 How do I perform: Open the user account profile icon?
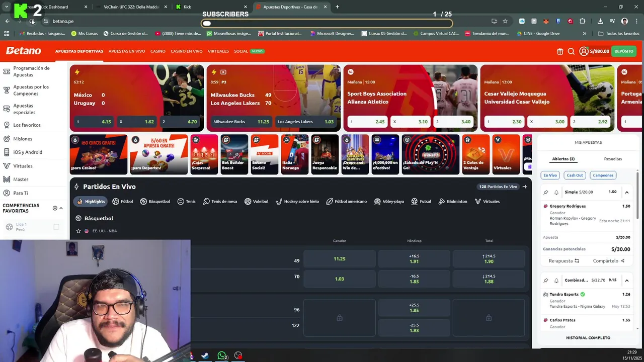pyautogui.click(x=584, y=51)
